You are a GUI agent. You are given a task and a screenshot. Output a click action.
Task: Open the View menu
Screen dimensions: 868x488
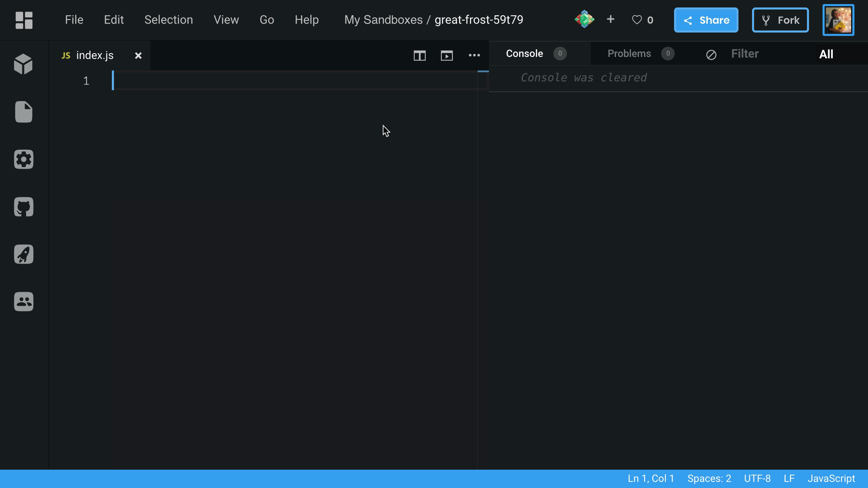[x=226, y=20]
